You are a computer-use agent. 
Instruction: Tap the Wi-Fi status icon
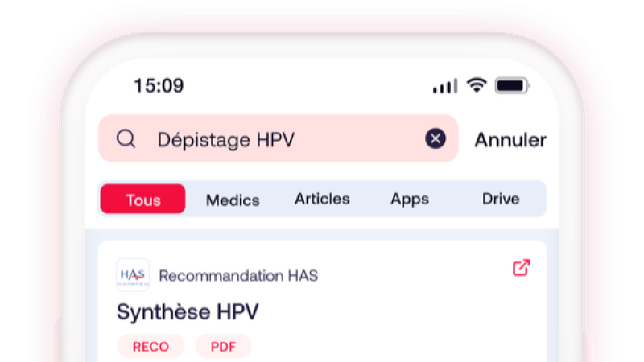click(477, 85)
